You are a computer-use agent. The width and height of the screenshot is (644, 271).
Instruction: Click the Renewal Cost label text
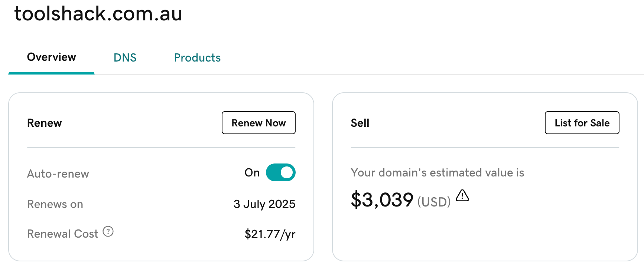62,234
